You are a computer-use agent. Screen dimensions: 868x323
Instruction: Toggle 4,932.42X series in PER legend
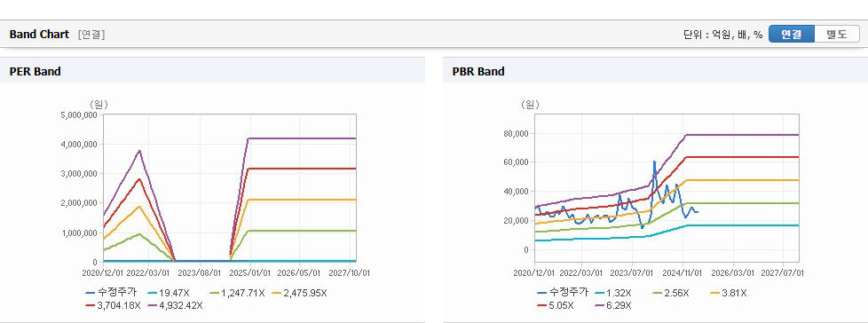click(176, 305)
